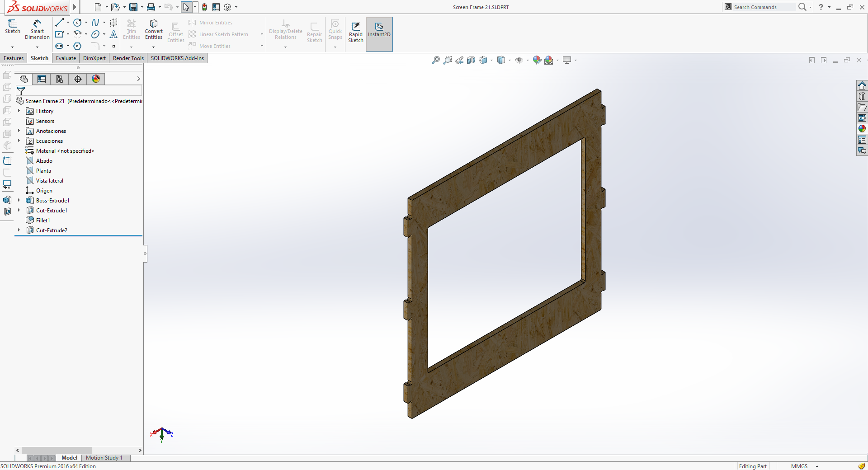Open the Save dropdown arrow
This screenshot has height=470, width=868.
click(x=142, y=7)
